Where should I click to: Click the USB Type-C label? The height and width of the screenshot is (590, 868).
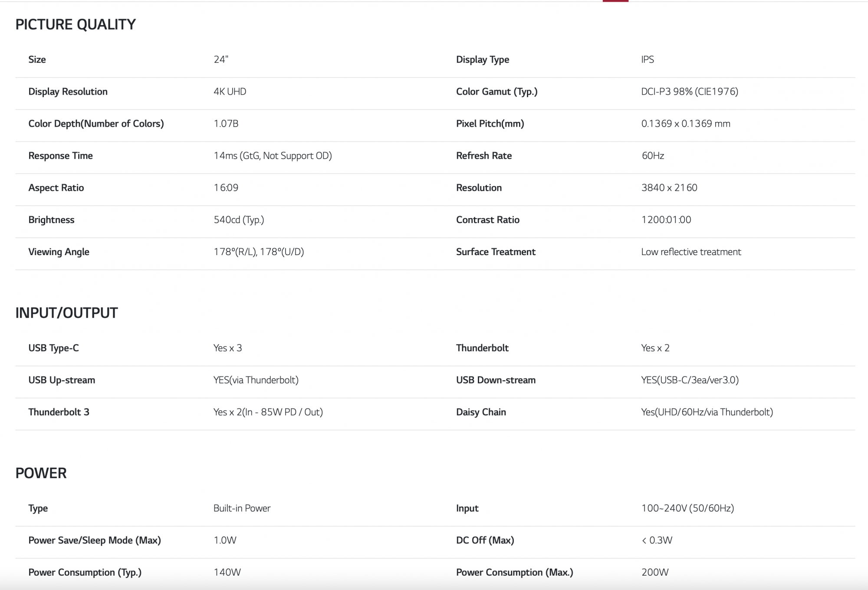click(53, 348)
